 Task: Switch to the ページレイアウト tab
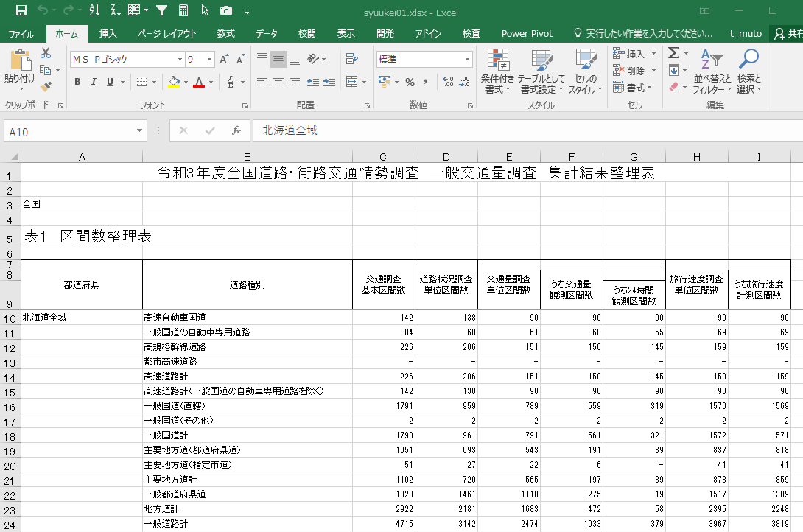(167, 34)
